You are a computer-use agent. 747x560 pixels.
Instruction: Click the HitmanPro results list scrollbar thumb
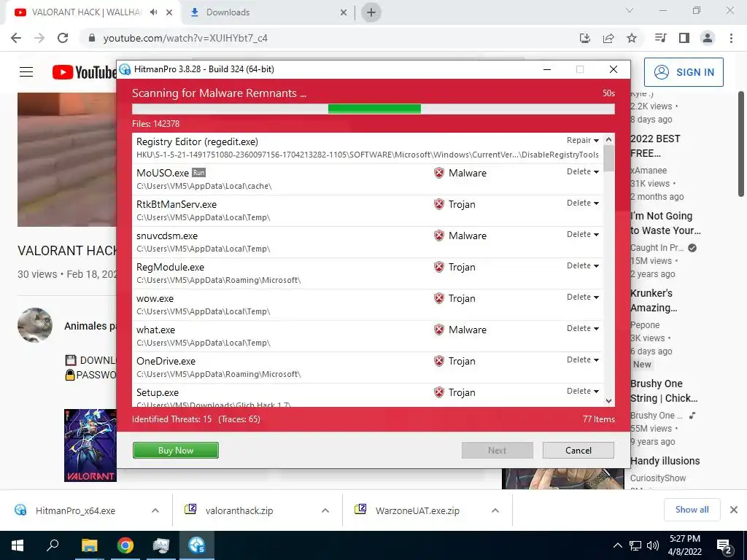(609, 158)
